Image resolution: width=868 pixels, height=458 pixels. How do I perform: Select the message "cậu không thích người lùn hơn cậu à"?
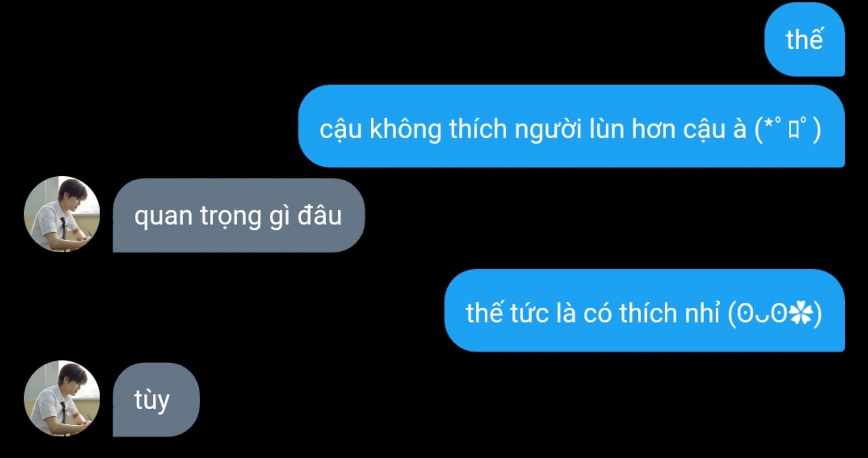click(x=533, y=129)
